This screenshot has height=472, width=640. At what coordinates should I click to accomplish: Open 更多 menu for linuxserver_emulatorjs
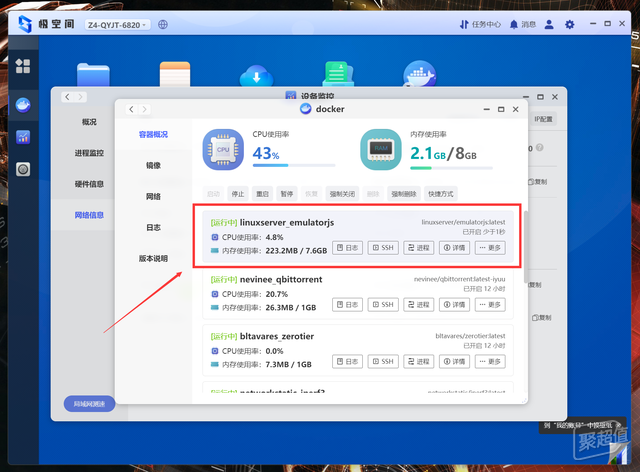(490, 248)
